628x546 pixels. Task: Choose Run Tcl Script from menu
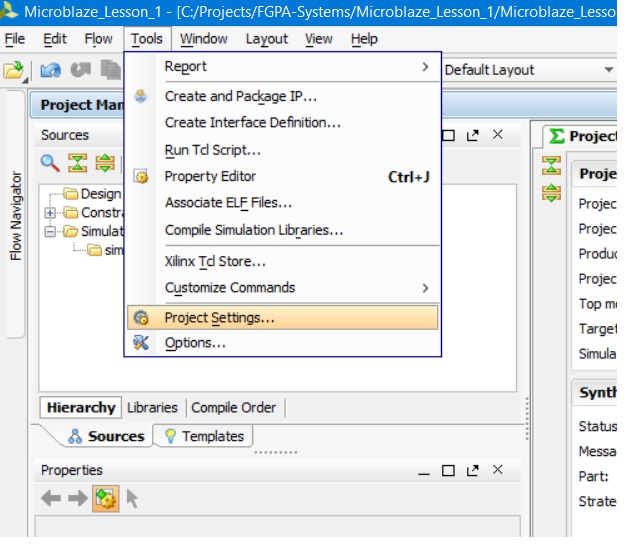coord(212,150)
